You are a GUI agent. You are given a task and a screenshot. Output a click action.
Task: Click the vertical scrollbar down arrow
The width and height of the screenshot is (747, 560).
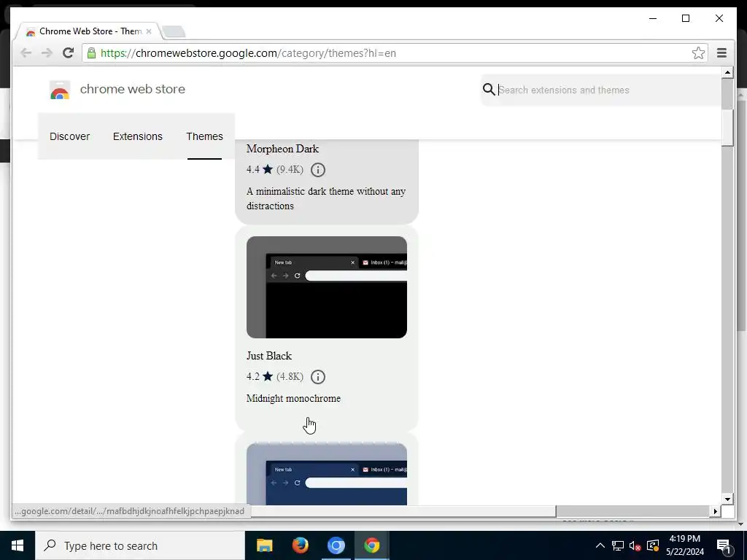pos(727,499)
